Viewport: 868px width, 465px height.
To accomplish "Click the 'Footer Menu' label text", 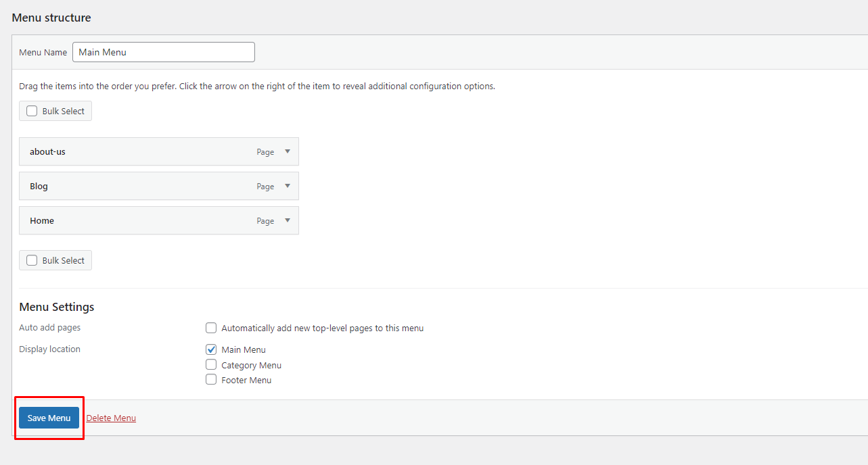I will tap(246, 381).
